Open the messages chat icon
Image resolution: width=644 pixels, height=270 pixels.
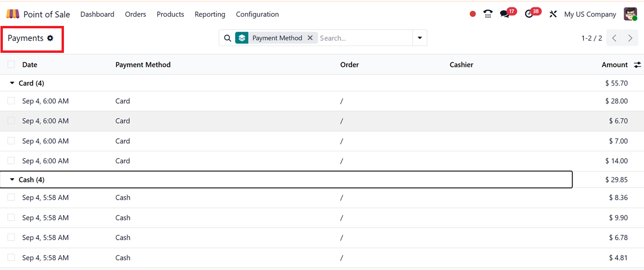point(504,14)
